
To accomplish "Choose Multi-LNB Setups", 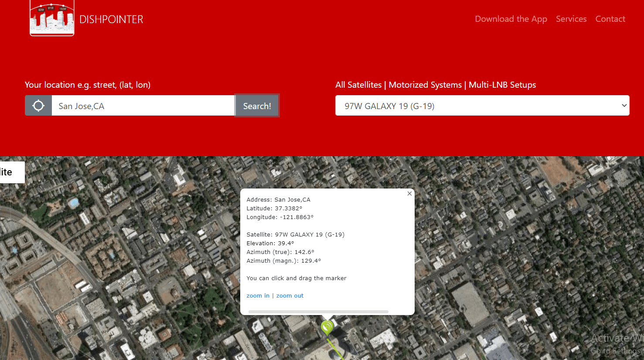I will point(502,85).
